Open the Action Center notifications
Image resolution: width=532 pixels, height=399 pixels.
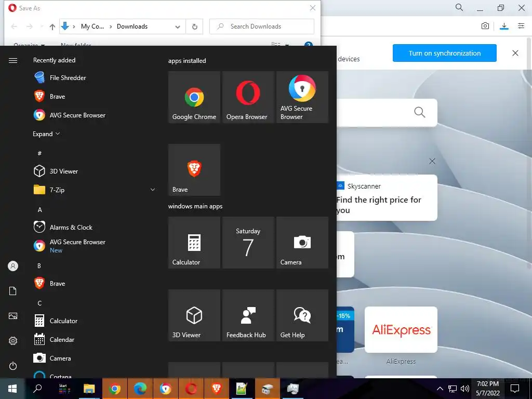[x=515, y=389]
